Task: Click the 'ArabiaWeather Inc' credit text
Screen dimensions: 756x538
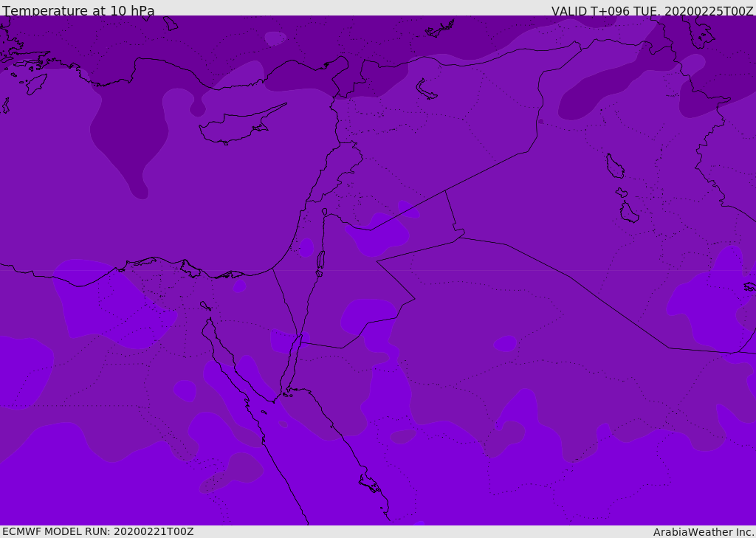Action: (x=704, y=532)
